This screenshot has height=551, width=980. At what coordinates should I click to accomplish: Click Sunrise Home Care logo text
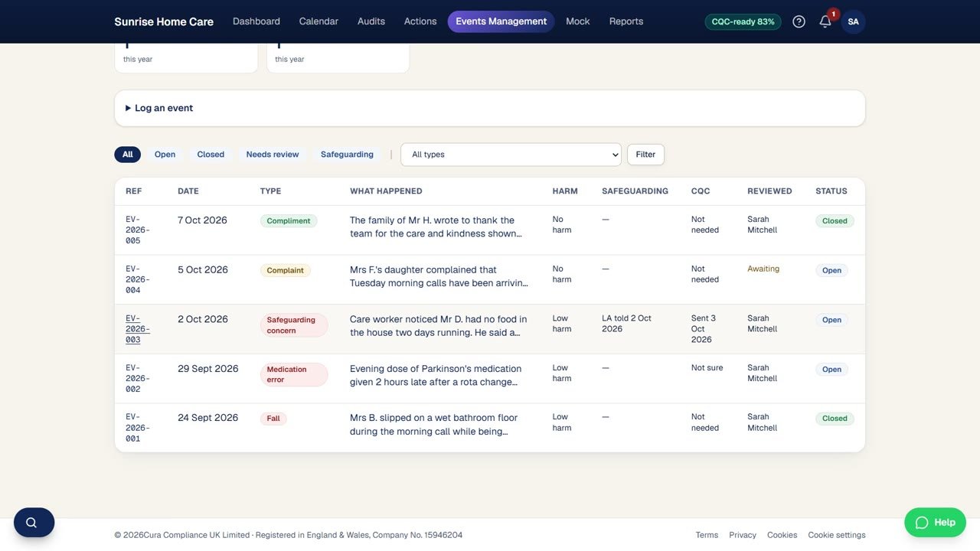pyautogui.click(x=164, y=21)
